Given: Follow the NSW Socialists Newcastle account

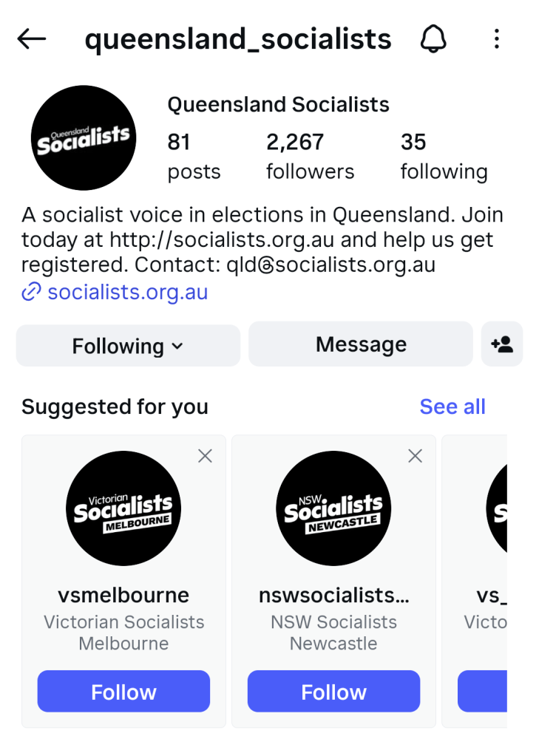Looking at the screenshot, I should click(333, 692).
